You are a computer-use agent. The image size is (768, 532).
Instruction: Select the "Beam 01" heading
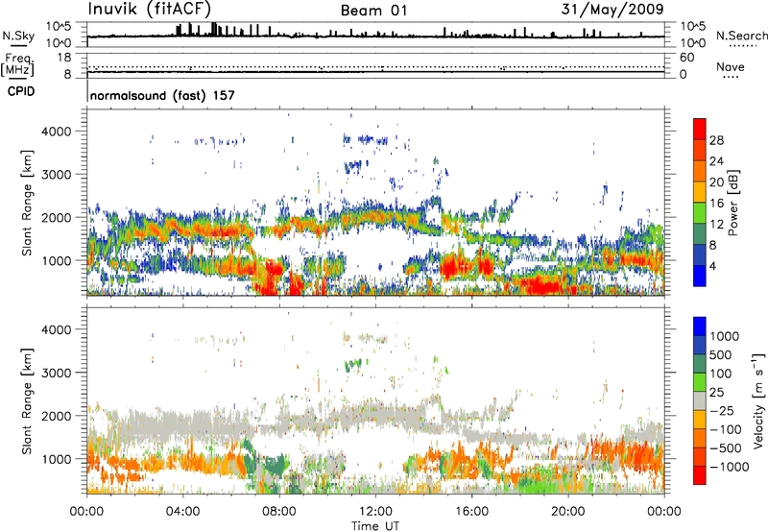pos(374,11)
